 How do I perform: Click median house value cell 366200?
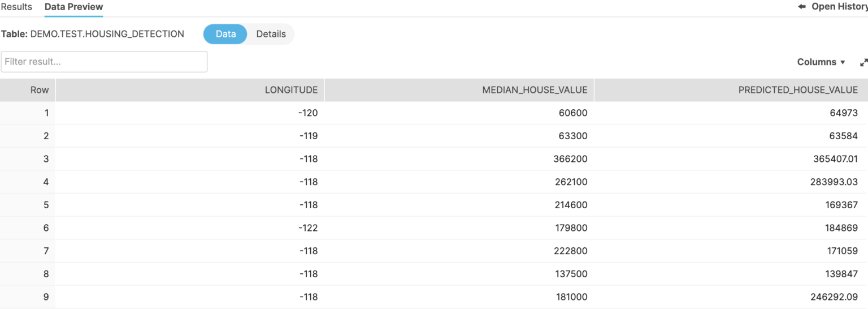(x=571, y=159)
